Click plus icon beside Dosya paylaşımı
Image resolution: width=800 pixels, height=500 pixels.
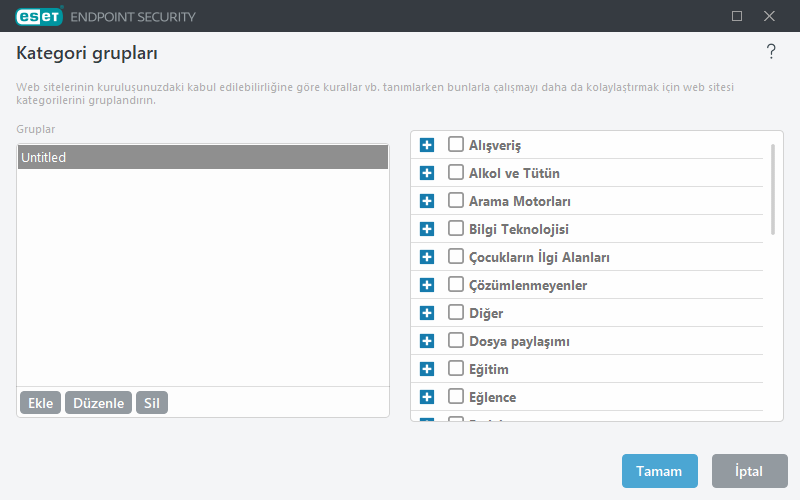tap(427, 341)
